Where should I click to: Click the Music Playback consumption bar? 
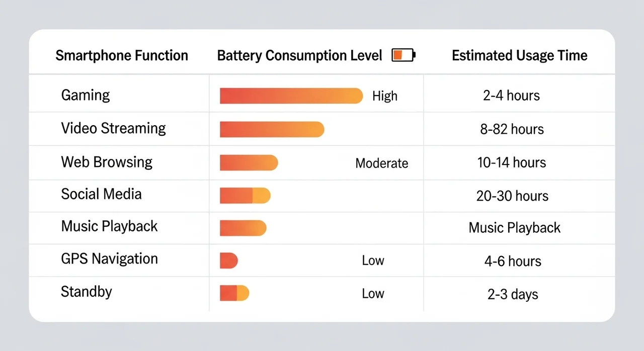pyautogui.click(x=243, y=228)
